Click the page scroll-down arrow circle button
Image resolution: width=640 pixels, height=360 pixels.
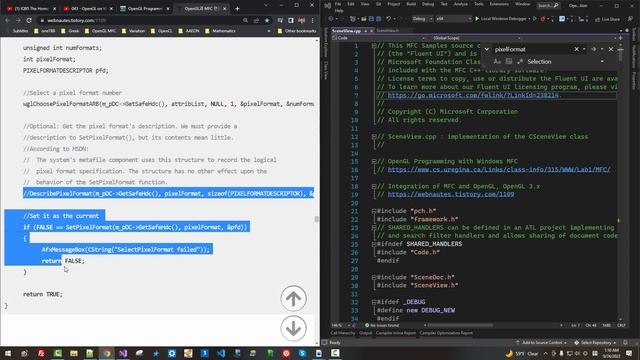tap(293, 328)
